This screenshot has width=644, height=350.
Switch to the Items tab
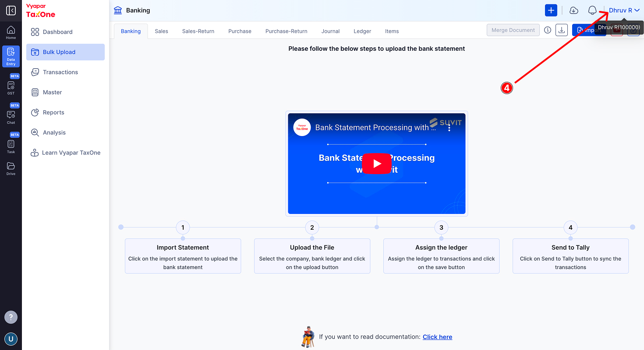coord(392,31)
